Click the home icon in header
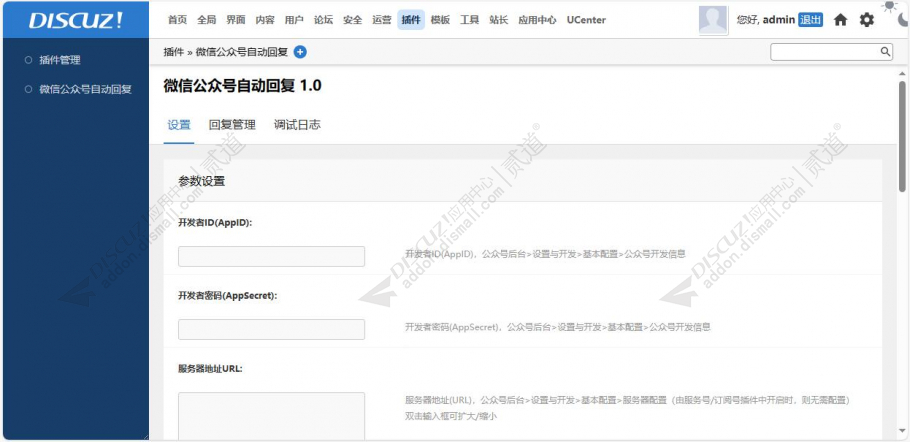Image resolution: width=910 pixels, height=442 pixels. pos(840,20)
